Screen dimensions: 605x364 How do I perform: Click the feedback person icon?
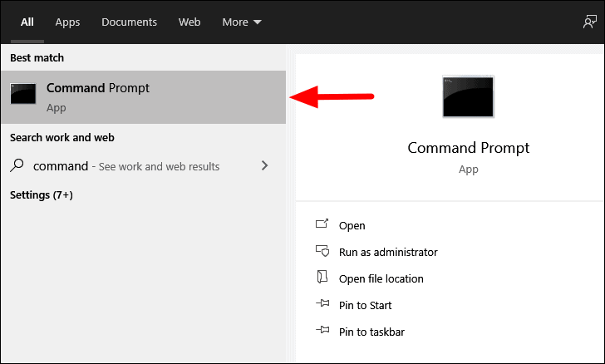(x=589, y=22)
